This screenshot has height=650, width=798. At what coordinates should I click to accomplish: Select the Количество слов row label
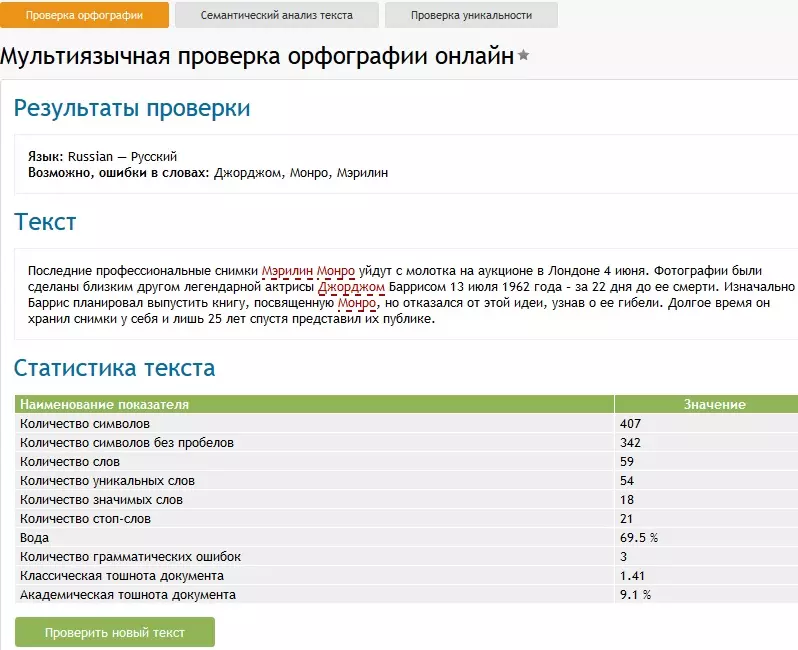(70, 462)
